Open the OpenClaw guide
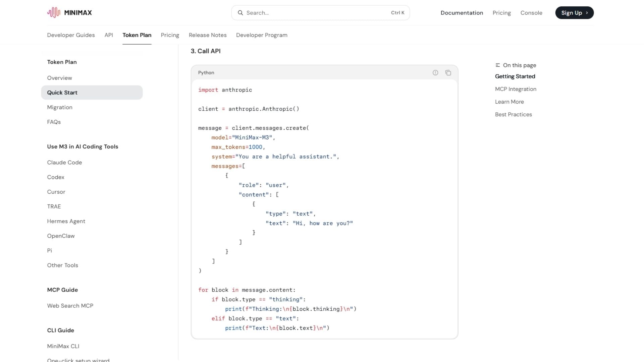Screen dimensions: 644x362 pos(61,236)
